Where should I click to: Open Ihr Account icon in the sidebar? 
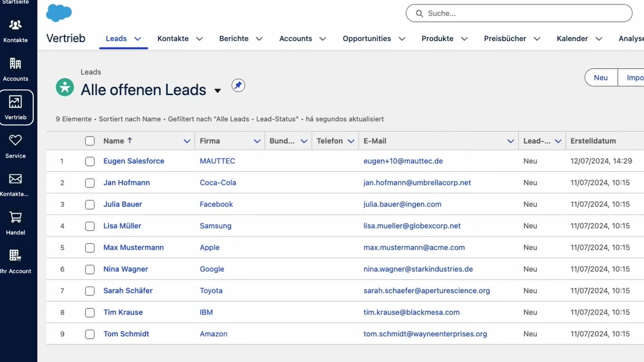(x=15, y=255)
